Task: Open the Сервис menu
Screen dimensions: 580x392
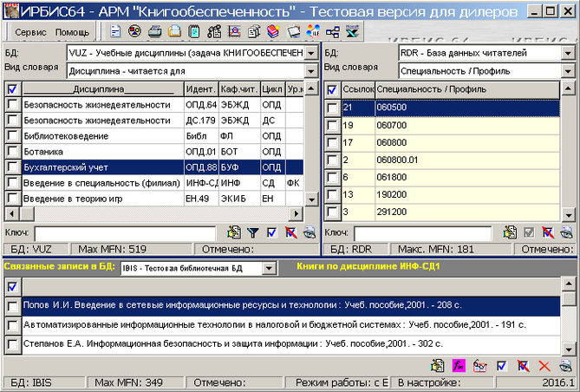Action: [30, 33]
